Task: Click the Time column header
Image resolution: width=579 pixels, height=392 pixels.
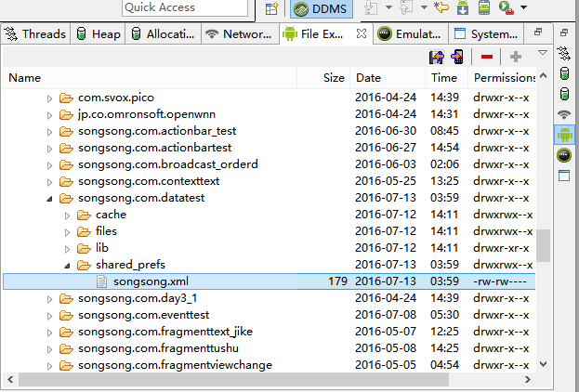Action: click(x=447, y=77)
